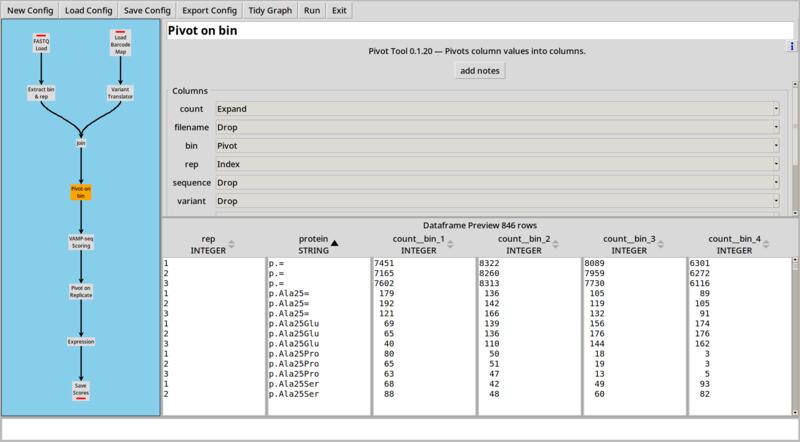Click the 8322 count cell
This screenshot has height=442, width=800.
pos(489,263)
